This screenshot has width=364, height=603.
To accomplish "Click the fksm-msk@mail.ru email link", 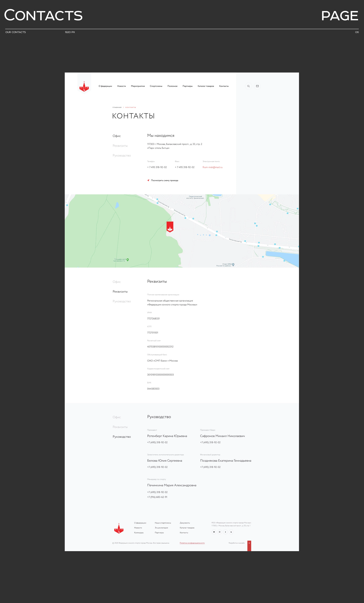I will pyautogui.click(x=212, y=167).
